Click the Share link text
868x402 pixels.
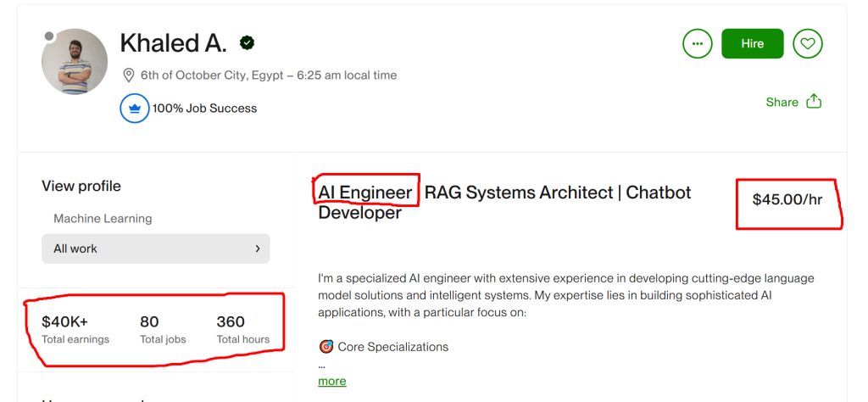coord(782,102)
